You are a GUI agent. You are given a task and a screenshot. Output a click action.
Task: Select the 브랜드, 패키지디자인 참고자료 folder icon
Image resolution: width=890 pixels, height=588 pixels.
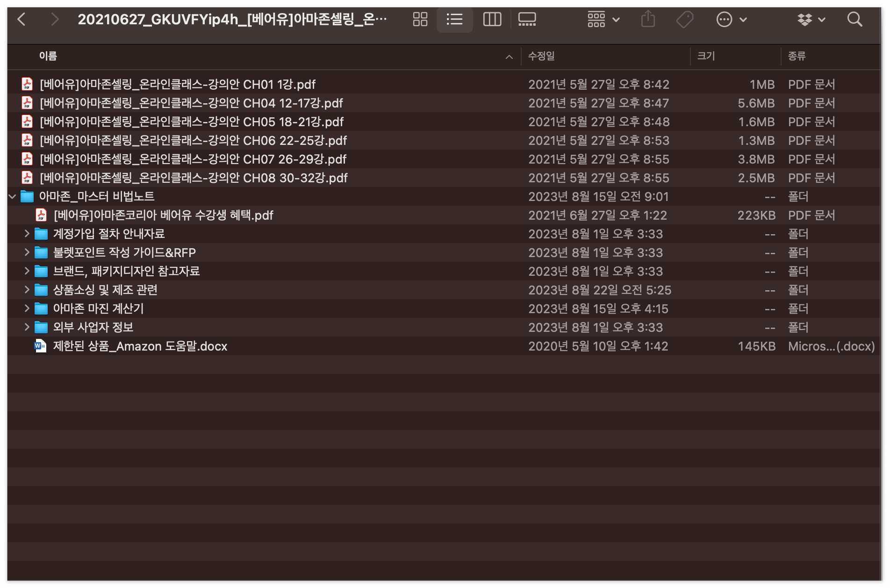click(x=41, y=271)
